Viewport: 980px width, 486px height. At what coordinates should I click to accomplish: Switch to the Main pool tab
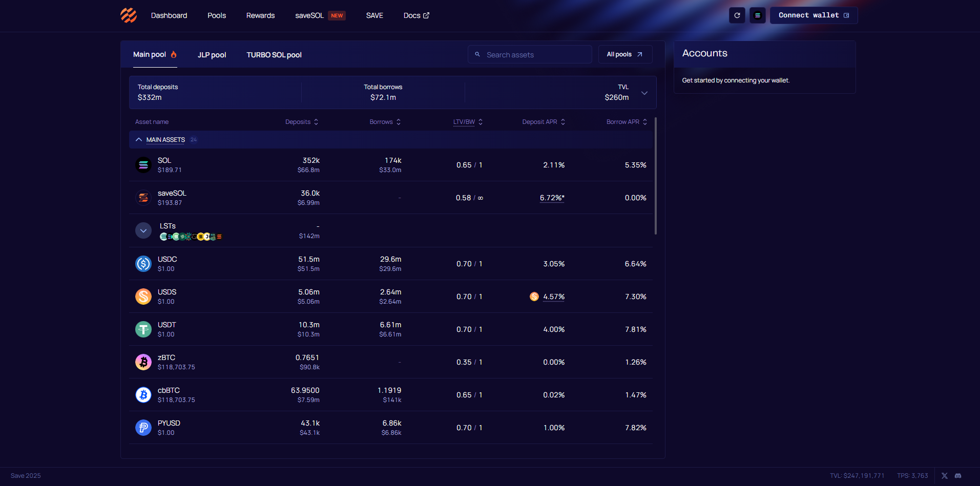click(155, 54)
